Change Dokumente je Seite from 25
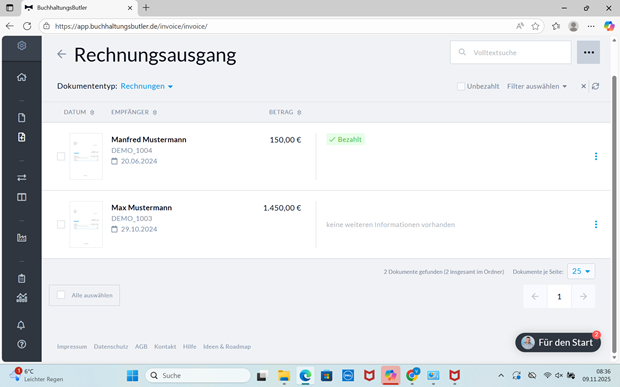Image resolution: width=620 pixels, height=387 pixels. pyautogui.click(x=581, y=271)
